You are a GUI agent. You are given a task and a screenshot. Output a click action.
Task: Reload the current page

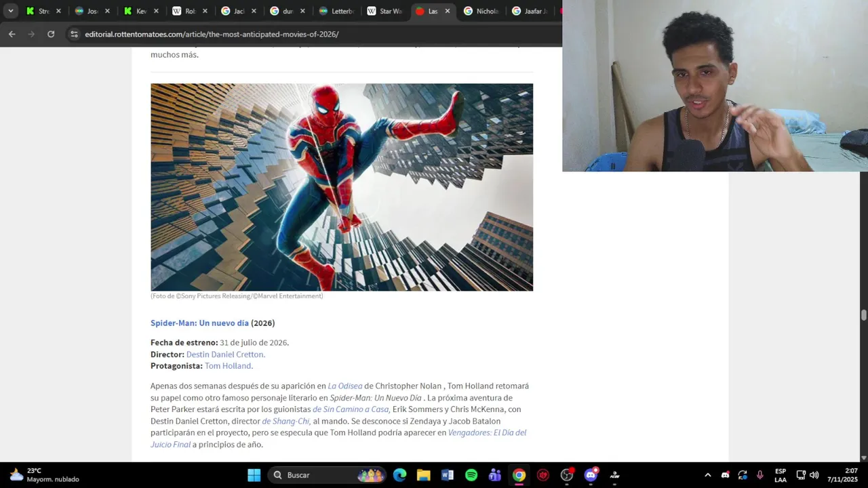click(x=51, y=34)
